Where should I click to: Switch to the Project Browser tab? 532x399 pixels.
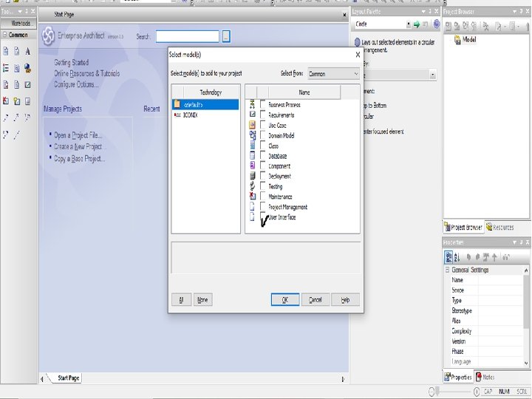coord(463,228)
